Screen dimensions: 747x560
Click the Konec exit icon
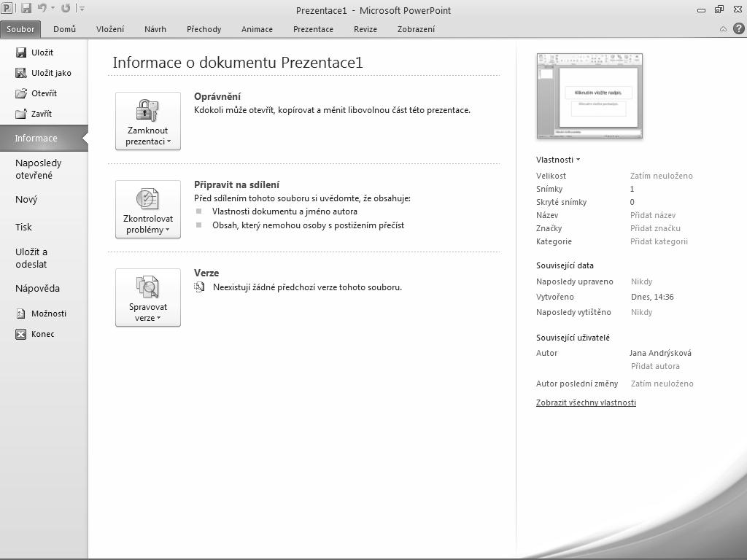point(21,334)
